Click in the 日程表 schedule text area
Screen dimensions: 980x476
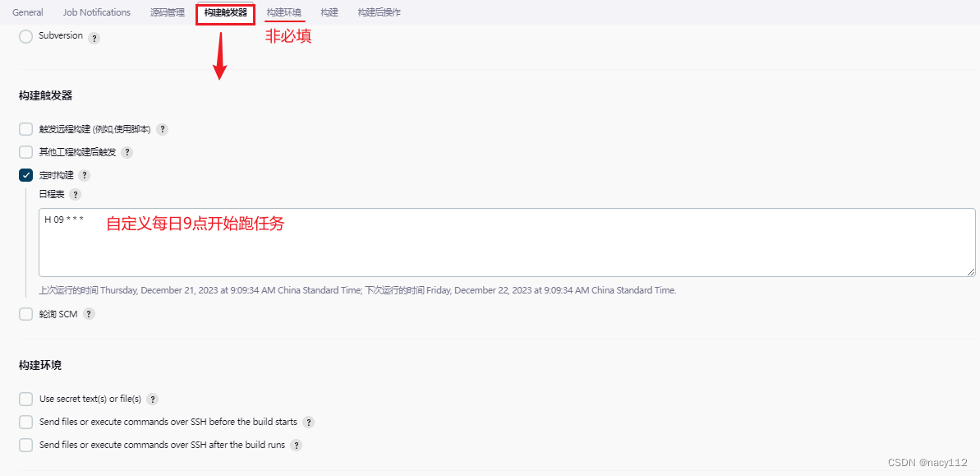(507, 243)
